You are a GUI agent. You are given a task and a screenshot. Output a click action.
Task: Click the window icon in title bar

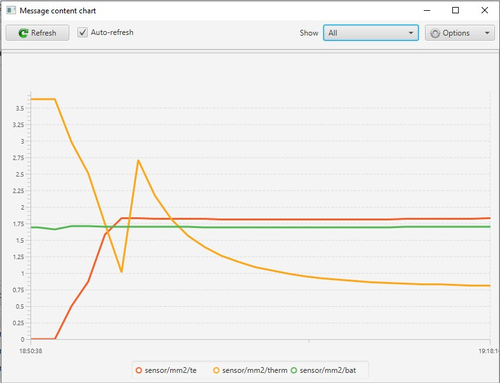11,11
